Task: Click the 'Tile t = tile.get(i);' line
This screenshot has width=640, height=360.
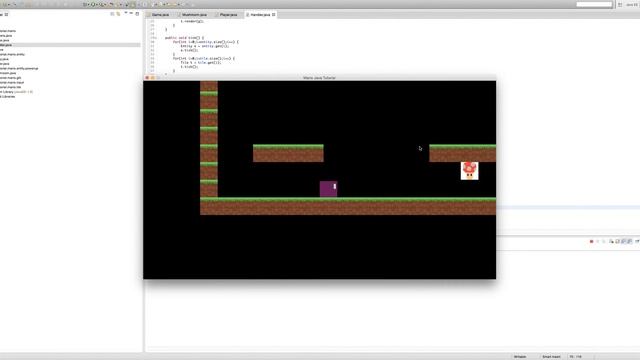Action: click(200, 62)
